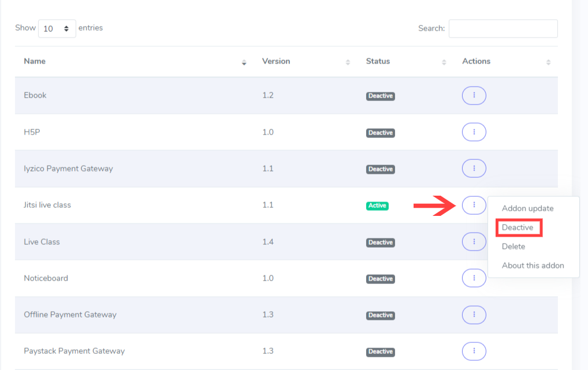Choose Deactive in the dropdown menu
The height and width of the screenshot is (370, 588).
pos(518,227)
